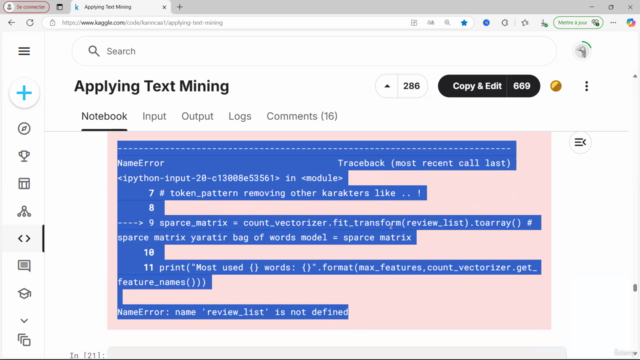
Task: Switch to the Output tab
Action: click(x=197, y=116)
